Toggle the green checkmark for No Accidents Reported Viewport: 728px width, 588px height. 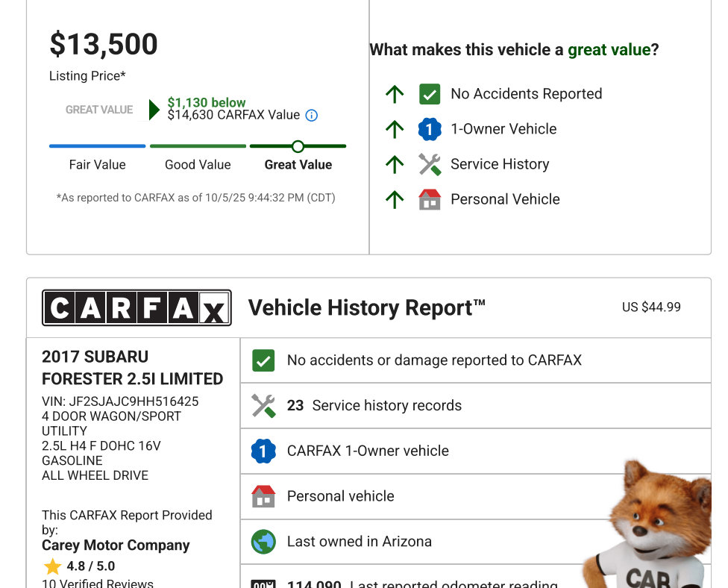(430, 93)
